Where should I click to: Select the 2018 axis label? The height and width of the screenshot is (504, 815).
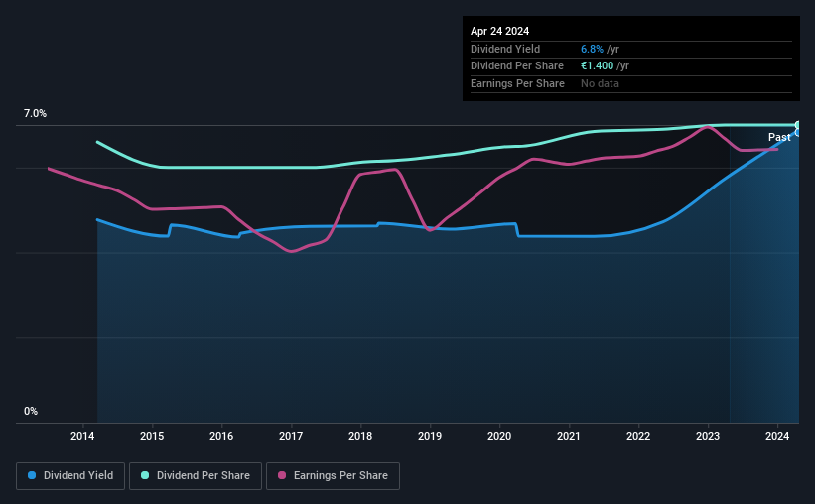tap(360, 436)
